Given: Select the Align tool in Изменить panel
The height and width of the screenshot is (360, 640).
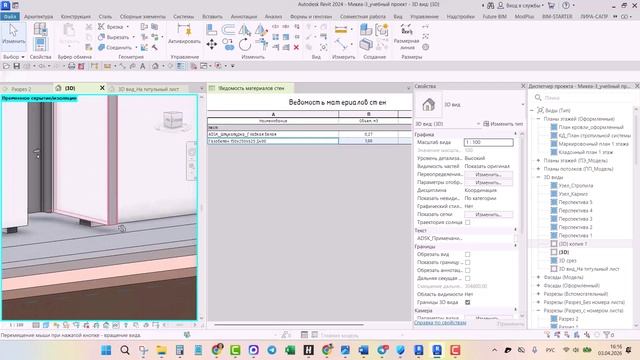Looking at the screenshot, I should 211,29.
